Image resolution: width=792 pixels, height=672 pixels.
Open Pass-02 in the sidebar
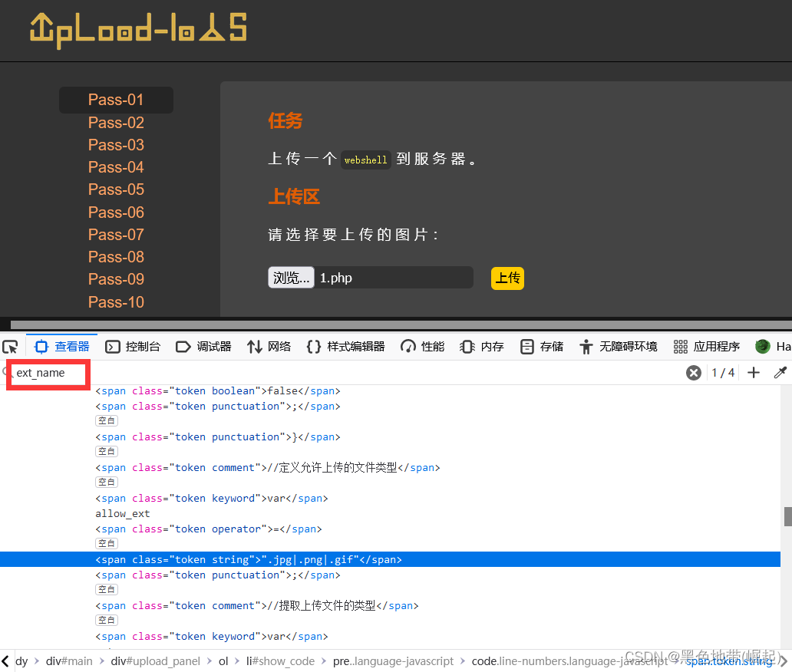pyautogui.click(x=116, y=123)
